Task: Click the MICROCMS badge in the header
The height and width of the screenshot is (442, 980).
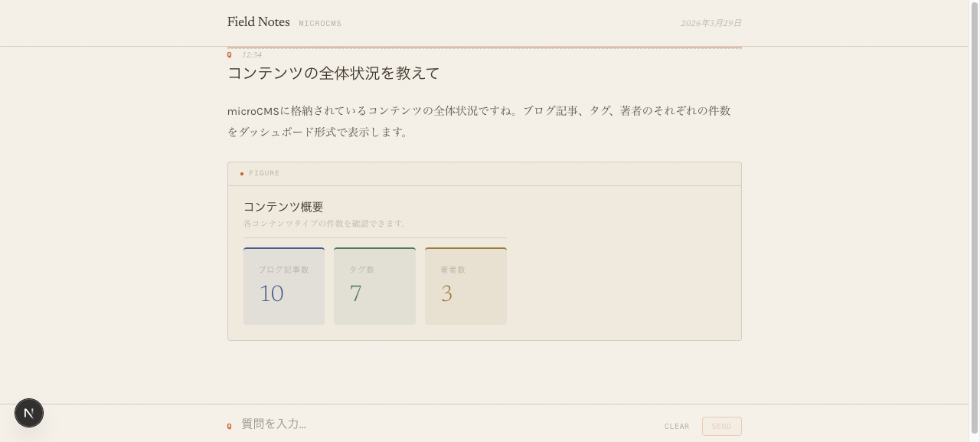Action: point(320,23)
